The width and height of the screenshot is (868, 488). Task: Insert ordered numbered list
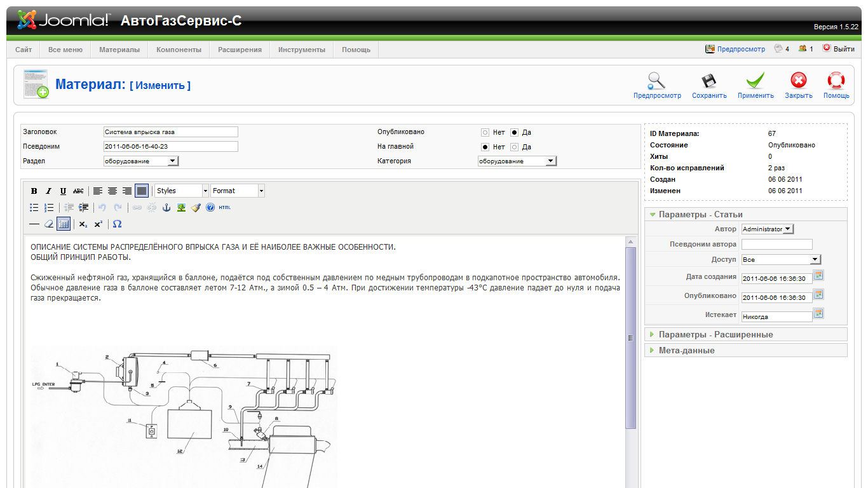click(x=49, y=207)
